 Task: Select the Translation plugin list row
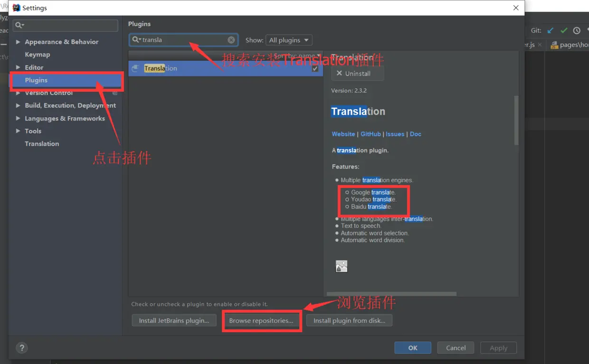(x=226, y=68)
